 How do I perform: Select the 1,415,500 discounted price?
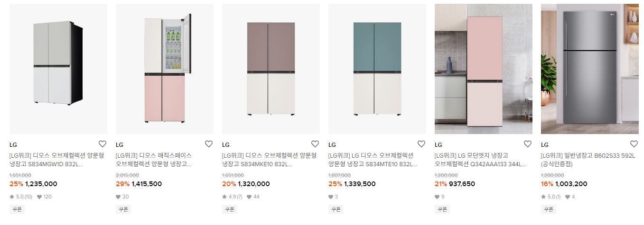tap(147, 184)
